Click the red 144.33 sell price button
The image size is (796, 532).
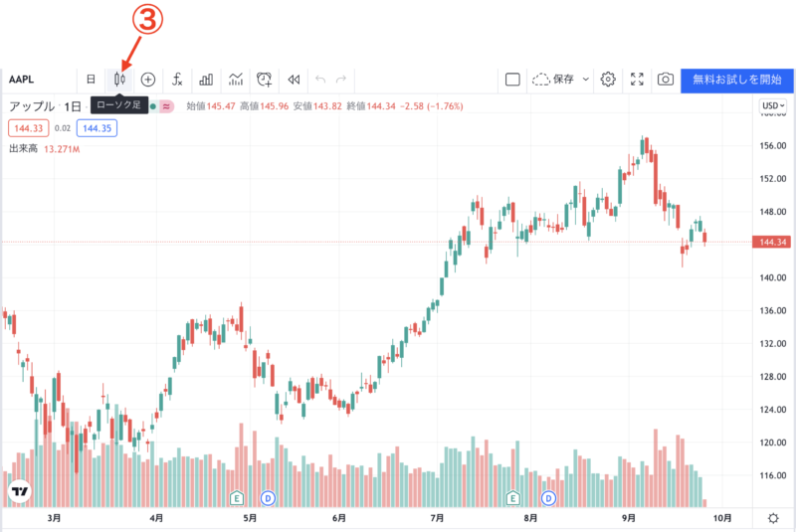pos(26,127)
